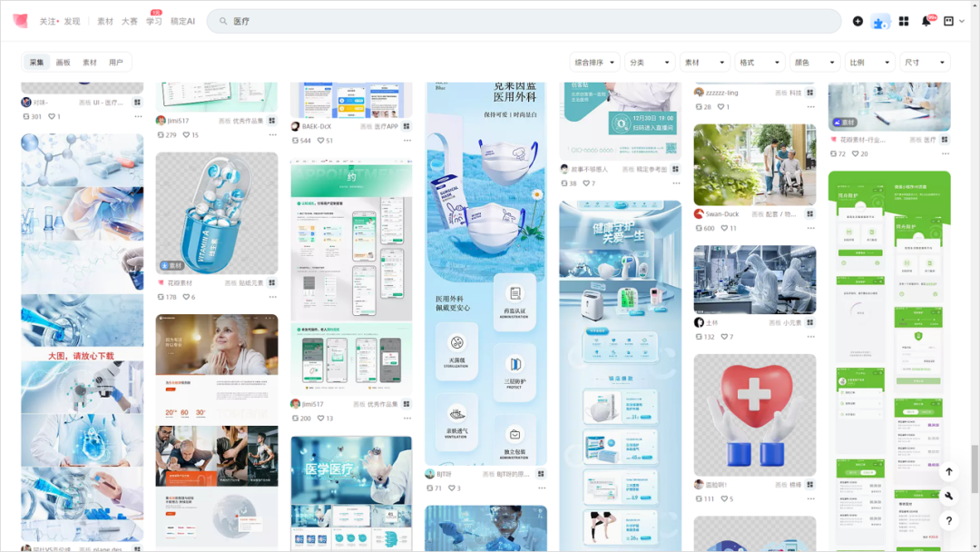Click board grid icon on Swan-Duck card
This screenshot has width=980, height=552.
pos(810,213)
